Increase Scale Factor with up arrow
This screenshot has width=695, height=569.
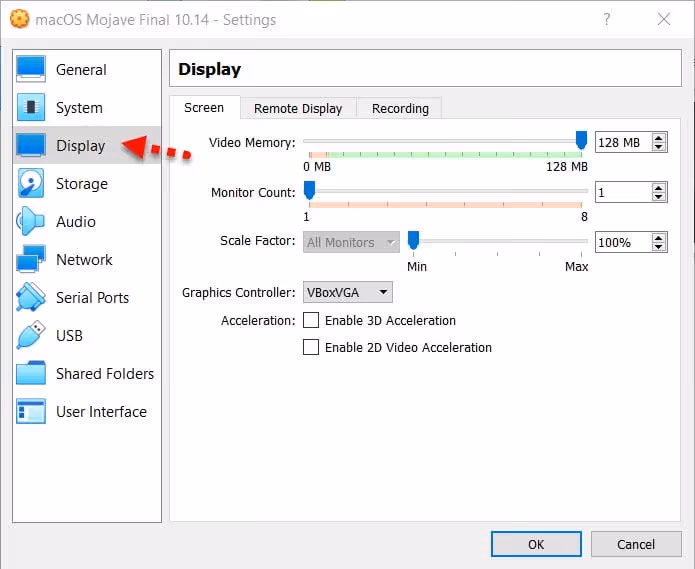point(659,238)
